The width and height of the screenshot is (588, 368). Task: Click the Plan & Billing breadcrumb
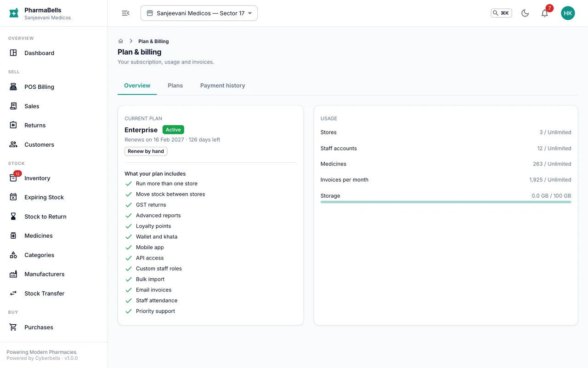[153, 41]
